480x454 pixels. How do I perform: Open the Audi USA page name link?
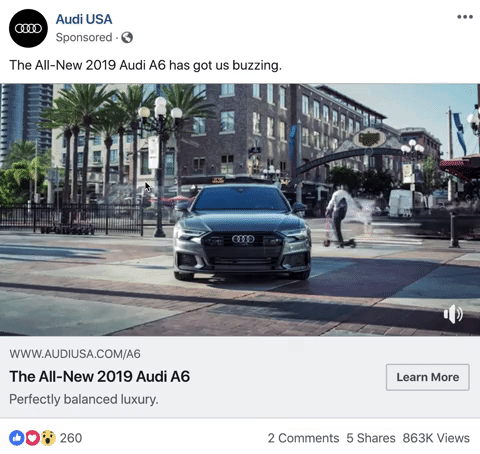coord(84,19)
